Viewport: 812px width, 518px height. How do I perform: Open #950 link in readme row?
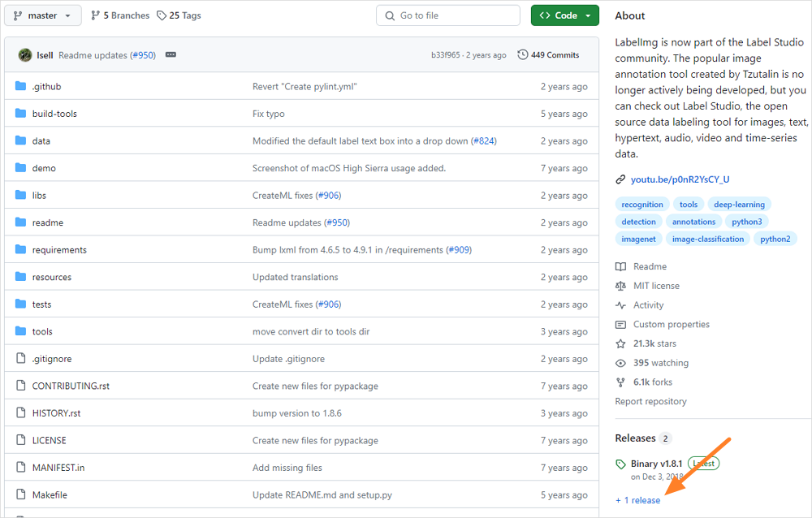(x=337, y=222)
